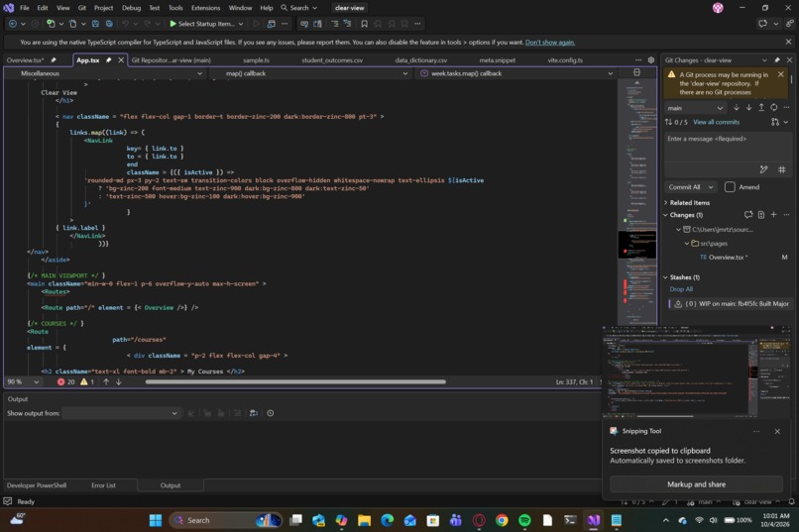Click the bookmark toggle toolbar icon
799x532 pixels.
point(365,24)
